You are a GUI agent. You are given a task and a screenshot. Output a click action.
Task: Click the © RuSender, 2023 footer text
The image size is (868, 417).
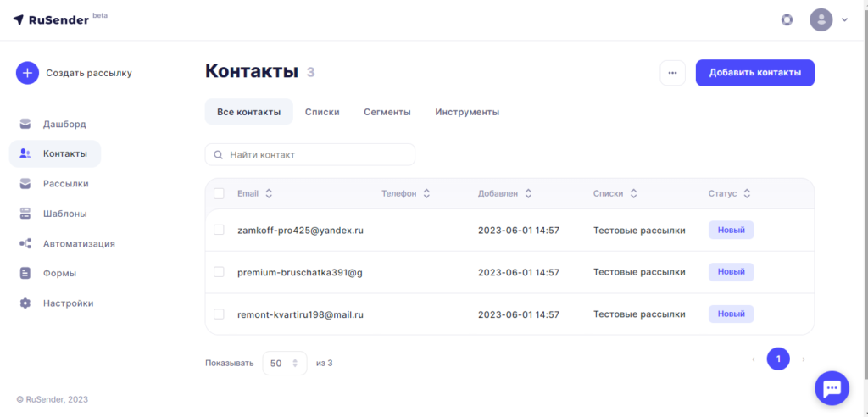pos(52,398)
